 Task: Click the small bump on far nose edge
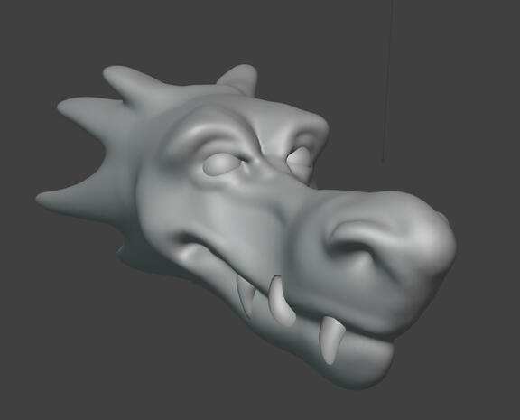coord(442,216)
